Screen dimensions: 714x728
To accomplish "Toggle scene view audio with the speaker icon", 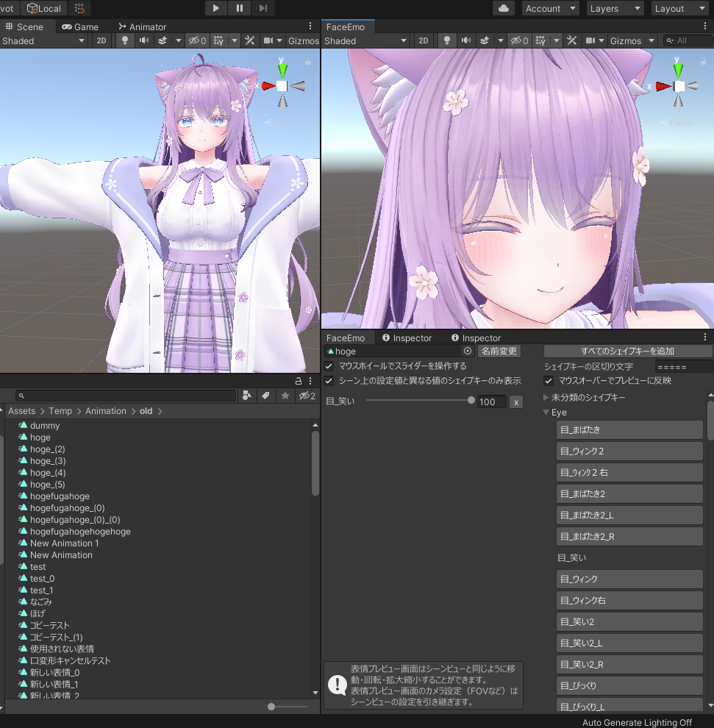I will pos(145,40).
